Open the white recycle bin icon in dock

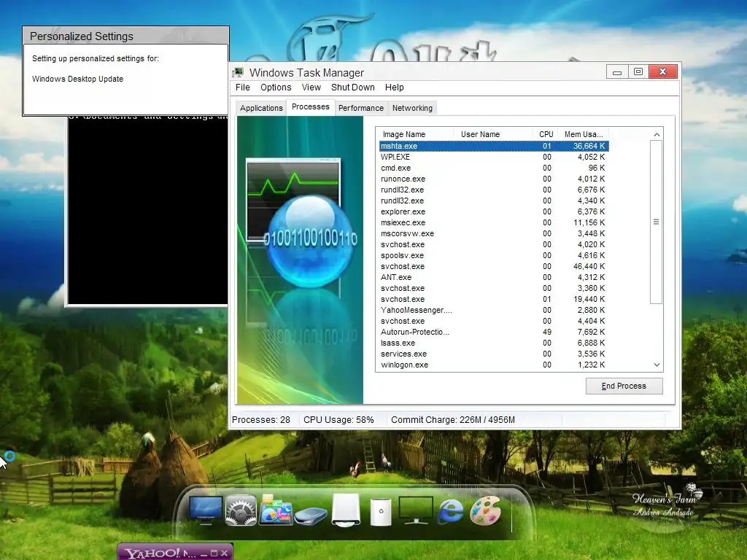coord(381,512)
